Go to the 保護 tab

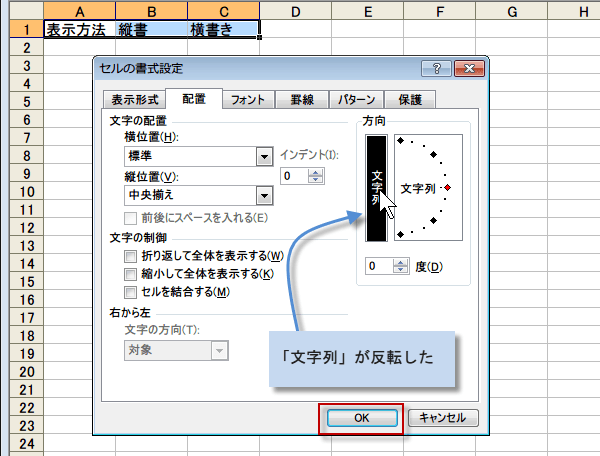click(x=410, y=100)
